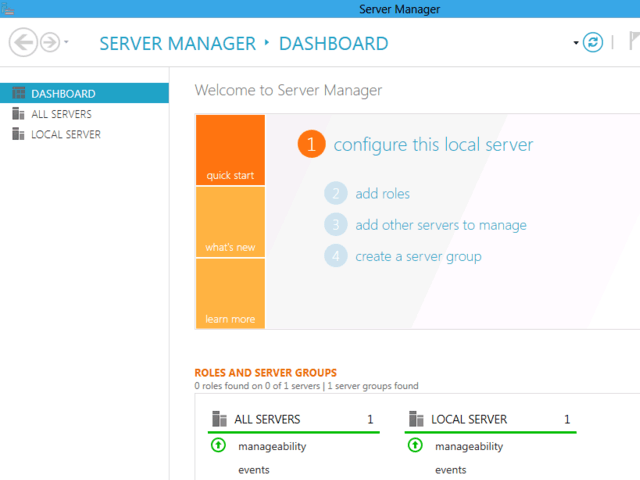This screenshot has height=480, width=640.
Task: Click the Refresh dashboard icon
Action: coord(593,42)
